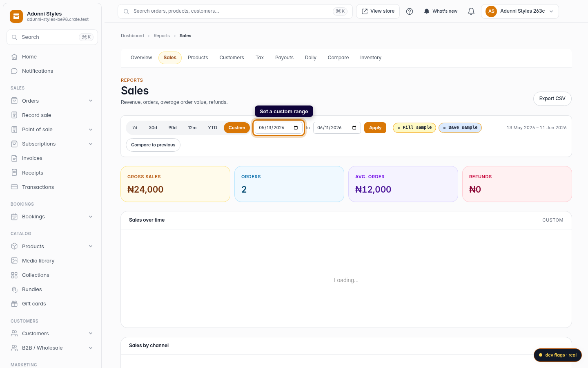Select the 30d range option
This screenshot has width=588, height=368.
pyautogui.click(x=153, y=128)
